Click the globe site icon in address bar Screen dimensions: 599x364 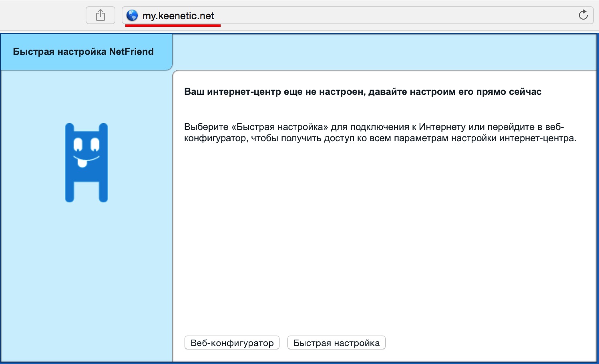[132, 16]
